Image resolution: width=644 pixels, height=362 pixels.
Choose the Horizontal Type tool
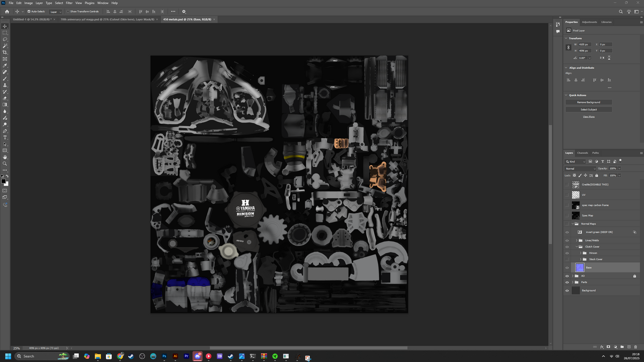click(5, 138)
